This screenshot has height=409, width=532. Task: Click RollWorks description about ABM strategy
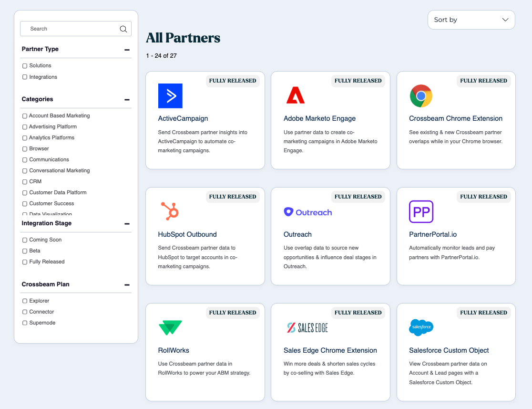coord(204,368)
